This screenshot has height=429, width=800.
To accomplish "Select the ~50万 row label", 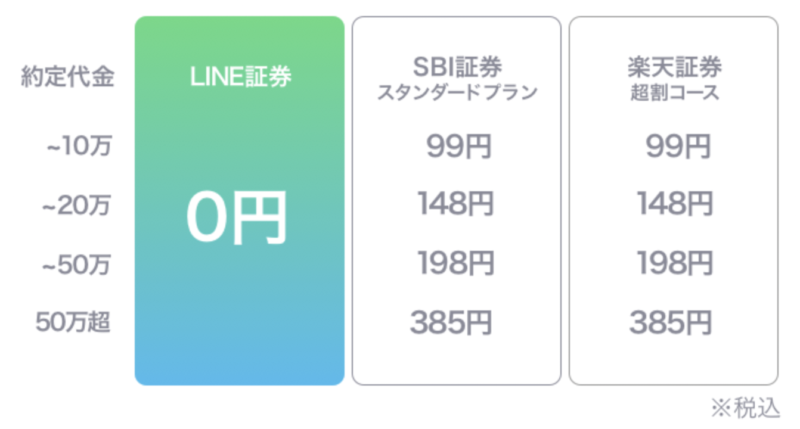I will pos(77,265).
